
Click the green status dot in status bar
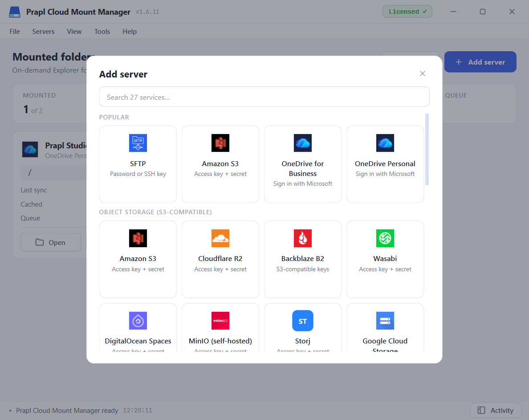click(x=10, y=411)
